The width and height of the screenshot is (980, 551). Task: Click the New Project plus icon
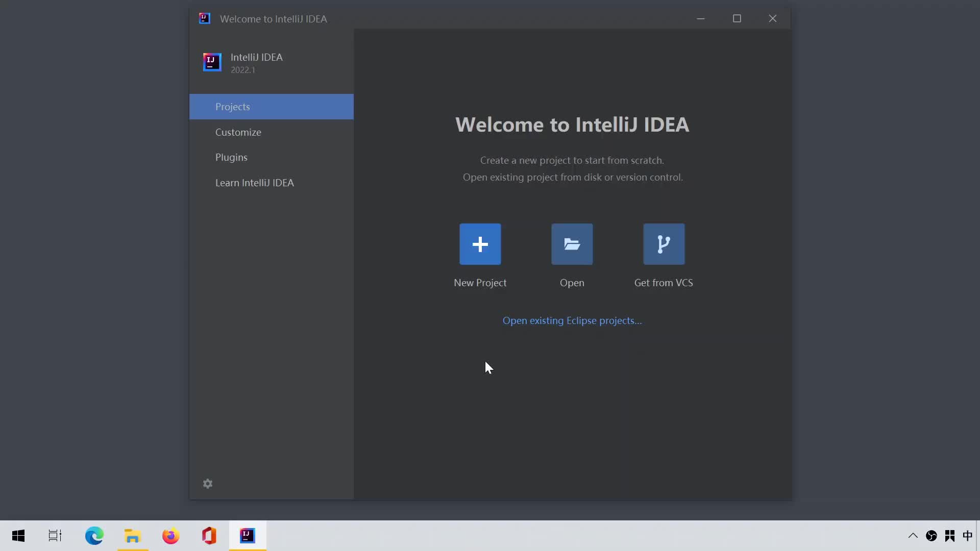click(x=480, y=244)
